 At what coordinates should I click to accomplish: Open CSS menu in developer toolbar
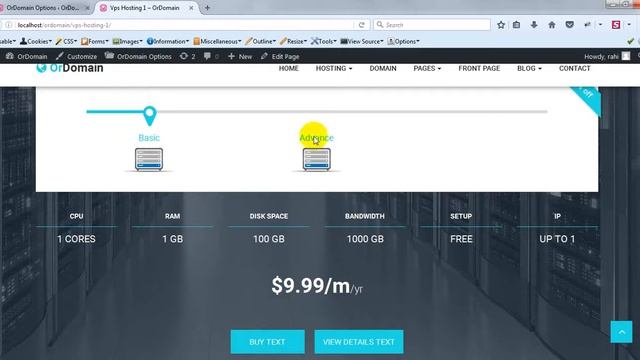[x=66, y=41]
